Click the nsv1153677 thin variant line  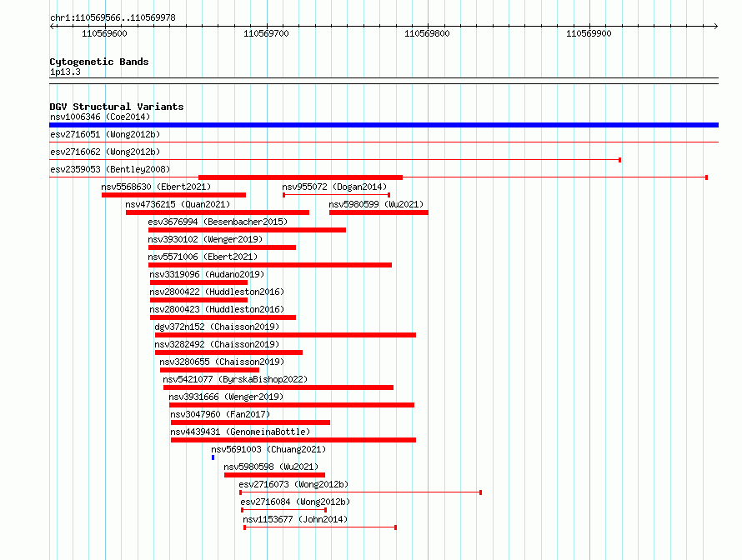pyautogui.click(x=320, y=527)
